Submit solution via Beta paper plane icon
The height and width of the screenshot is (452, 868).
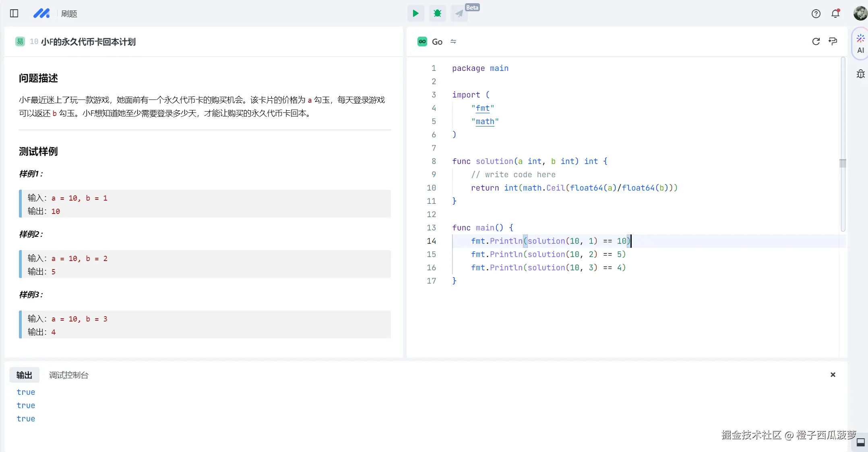pyautogui.click(x=459, y=14)
